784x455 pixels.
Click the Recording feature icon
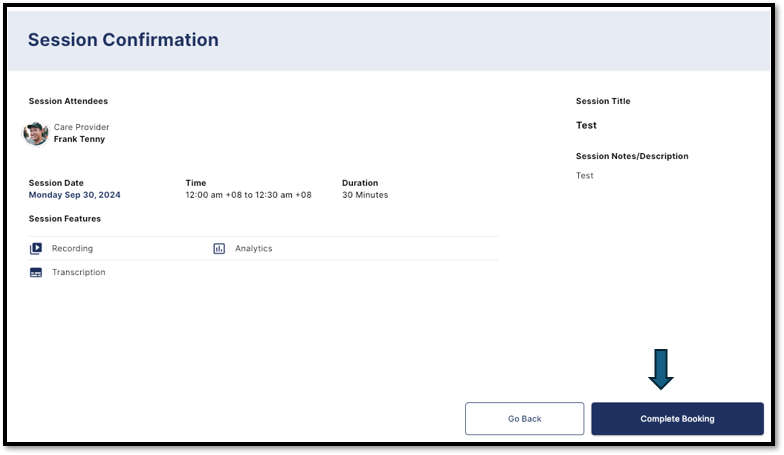(36, 248)
